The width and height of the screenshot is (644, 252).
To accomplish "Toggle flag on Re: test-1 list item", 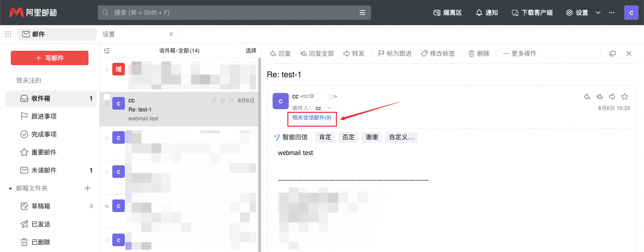I will 232,101.
